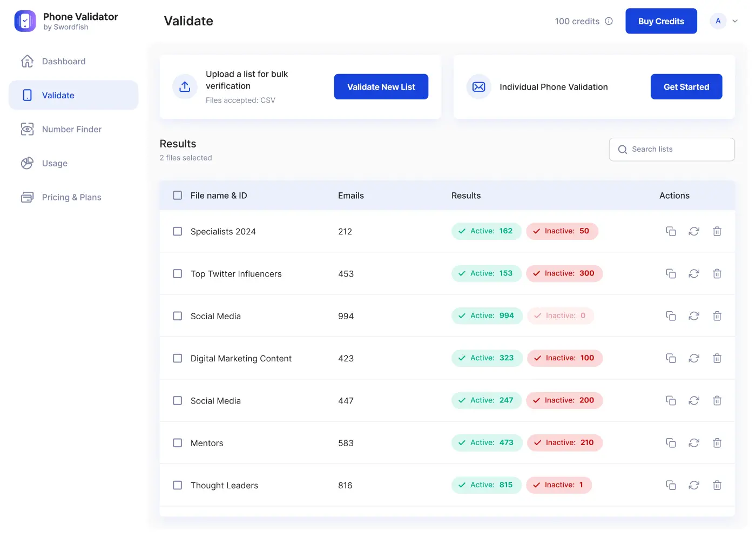Delete the Thought Leaders list
Image resolution: width=756 pixels, height=538 pixels.
[x=717, y=485]
